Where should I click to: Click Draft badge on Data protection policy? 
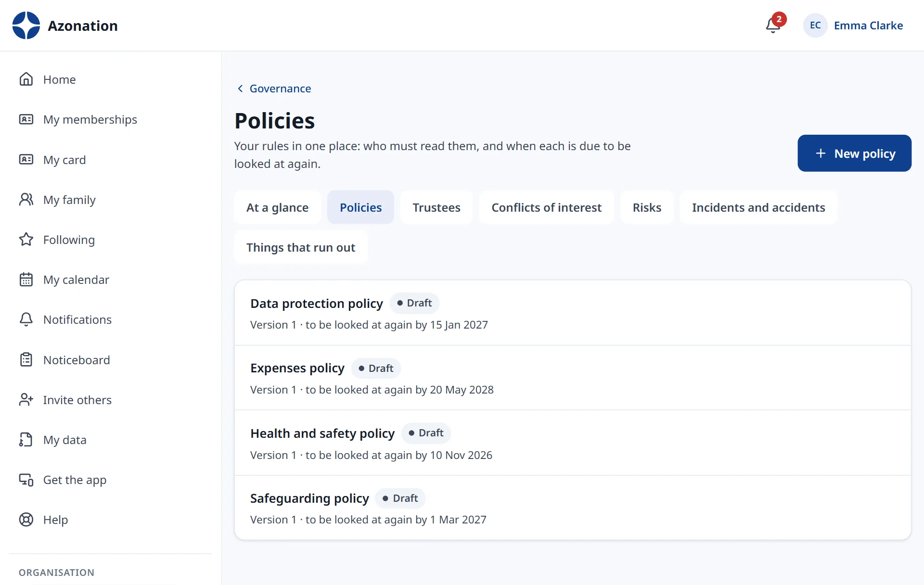coord(414,303)
